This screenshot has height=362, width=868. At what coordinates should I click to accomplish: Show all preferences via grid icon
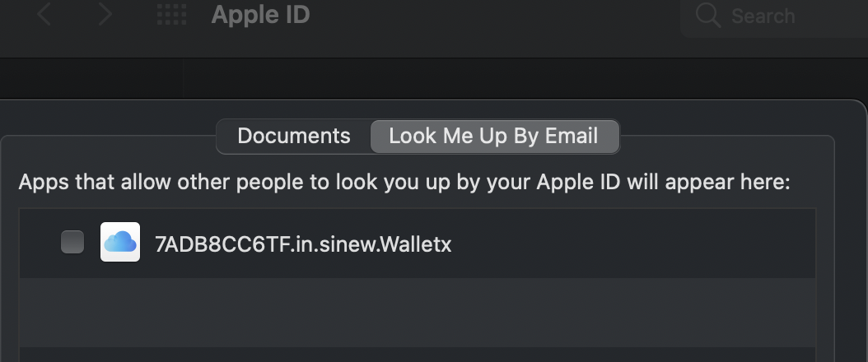pyautogui.click(x=171, y=15)
